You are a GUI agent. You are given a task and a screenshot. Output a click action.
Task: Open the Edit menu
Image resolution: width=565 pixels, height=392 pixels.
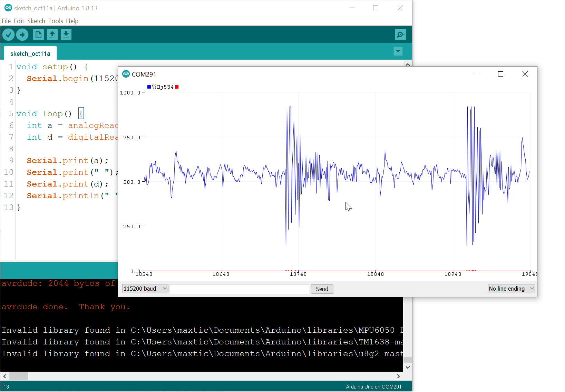point(19,21)
